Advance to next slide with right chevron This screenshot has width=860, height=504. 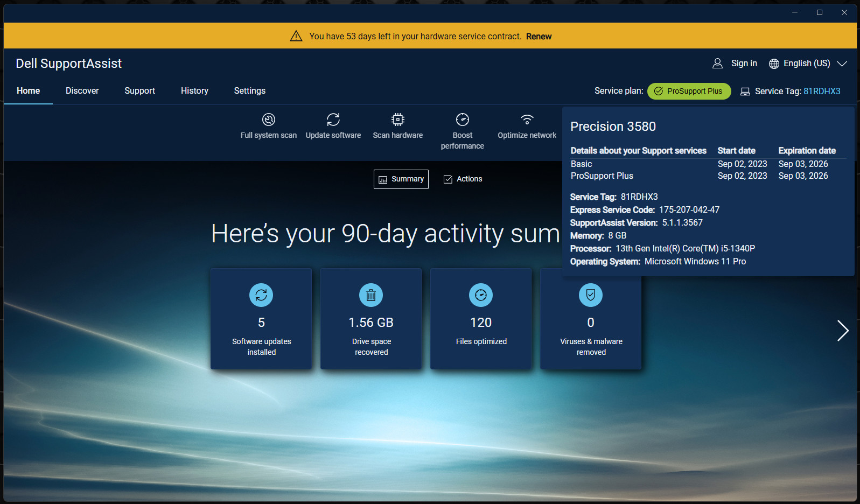[x=843, y=331]
